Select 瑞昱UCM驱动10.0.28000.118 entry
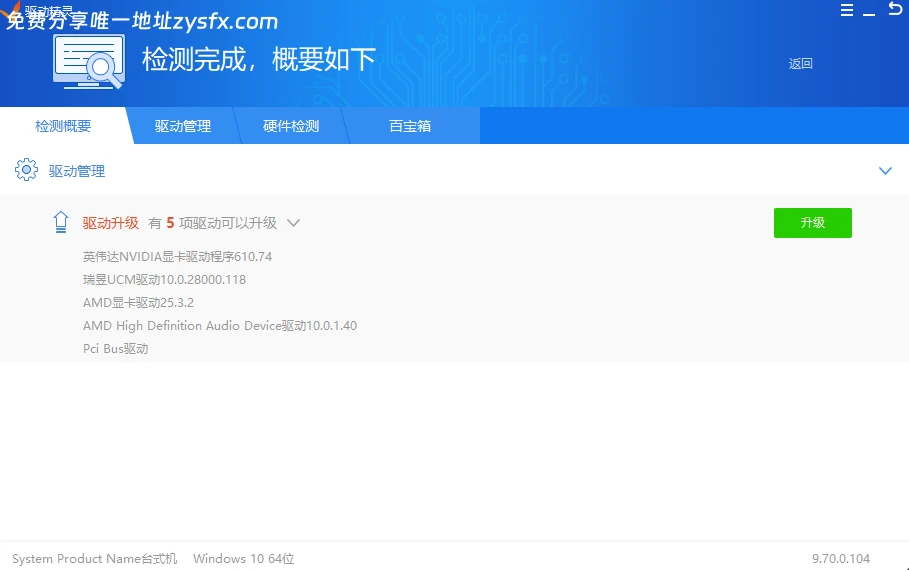 165,279
